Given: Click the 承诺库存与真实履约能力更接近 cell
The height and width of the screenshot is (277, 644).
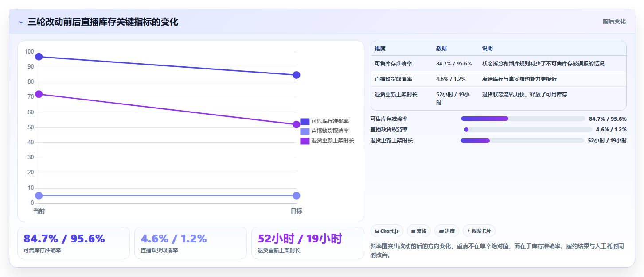Looking at the screenshot, I should pos(519,79).
